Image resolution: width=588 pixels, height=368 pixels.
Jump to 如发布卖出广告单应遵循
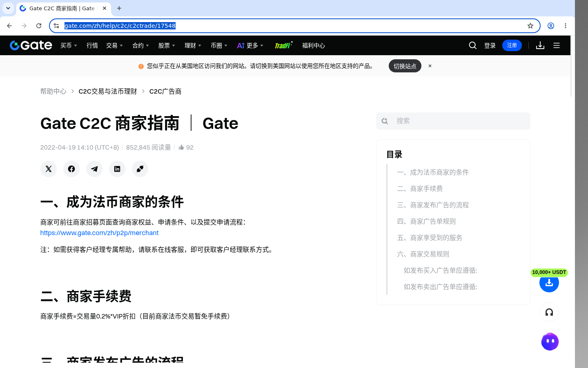(x=440, y=287)
